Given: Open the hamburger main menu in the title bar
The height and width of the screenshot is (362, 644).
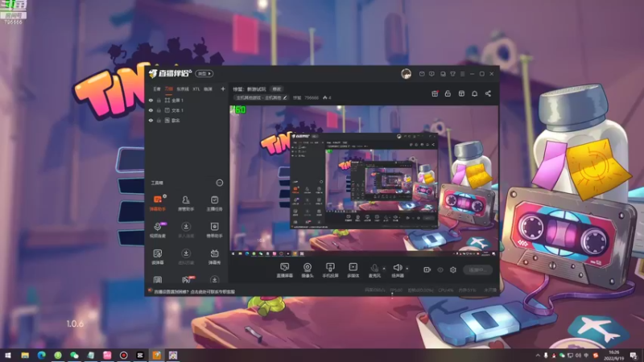Looking at the screenshot, I should (x=462, y=74).
